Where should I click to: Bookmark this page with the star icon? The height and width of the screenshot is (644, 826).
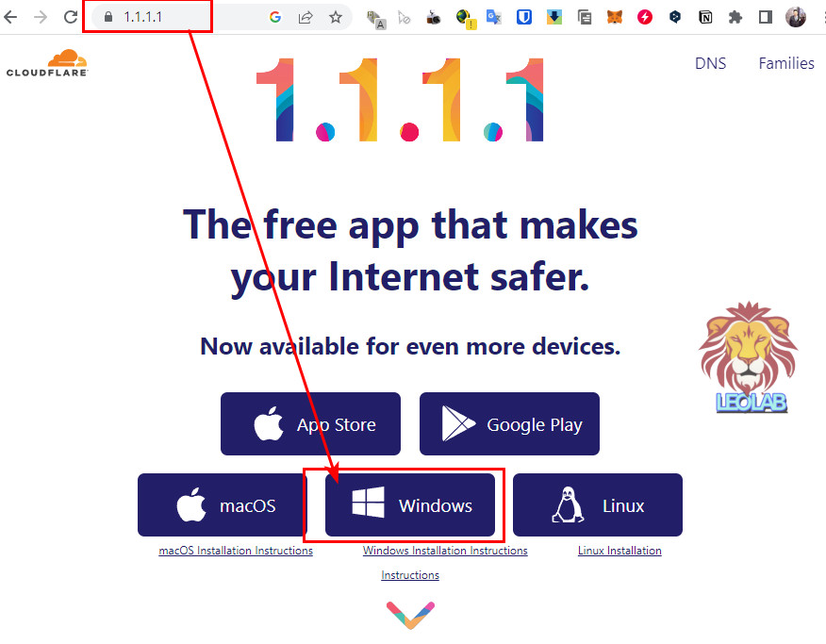pos(336,17)
